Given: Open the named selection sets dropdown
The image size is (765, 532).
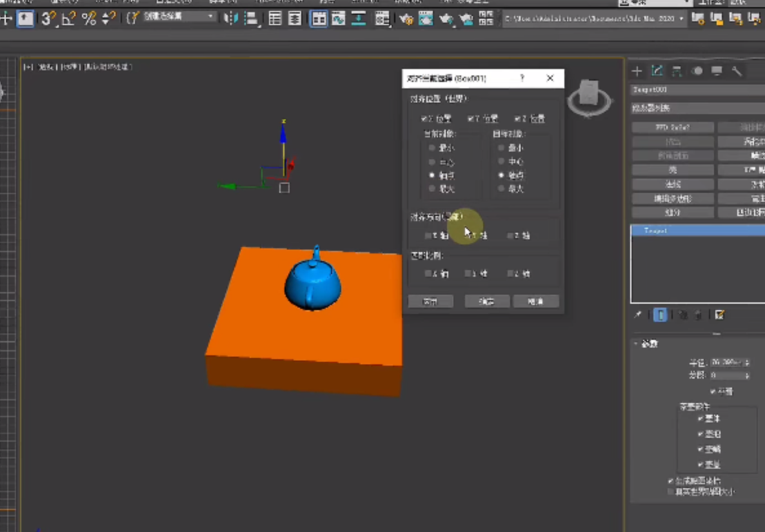Looking at the screenshot, I should (x=210, y=17).
